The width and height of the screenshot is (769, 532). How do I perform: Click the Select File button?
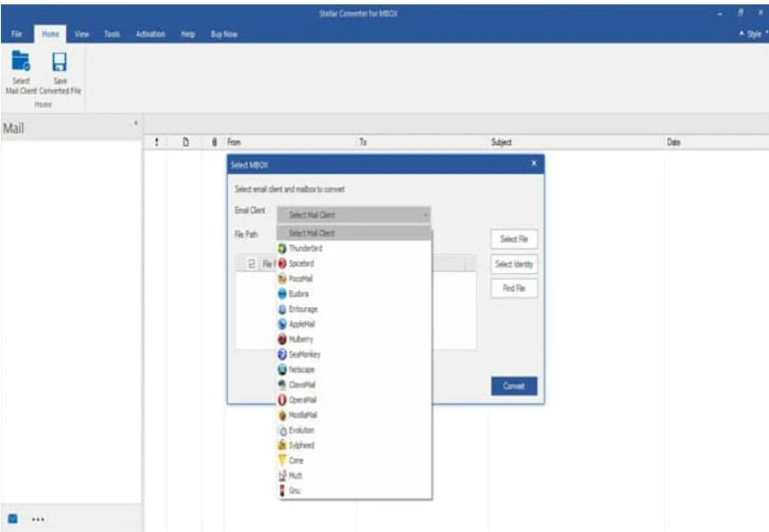point(514,239)
